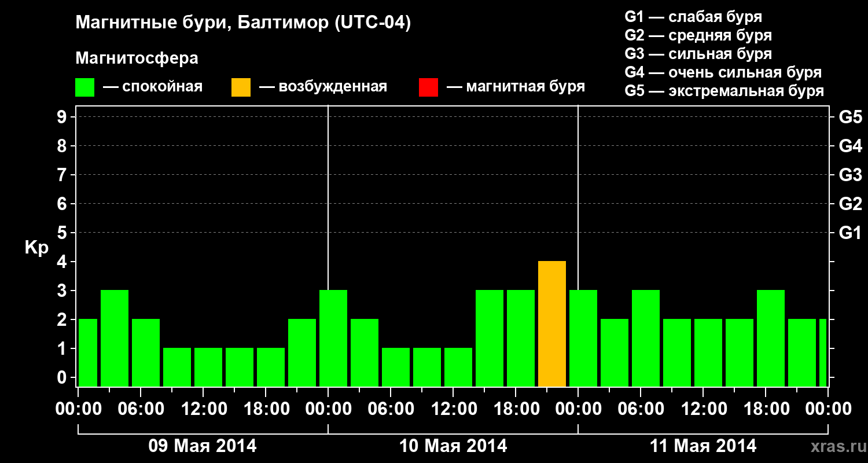Viewport: 868px width, 463px height.
Task: Click the 18:00 time label for 10 Мая
Action: click(x=517, y=409)
